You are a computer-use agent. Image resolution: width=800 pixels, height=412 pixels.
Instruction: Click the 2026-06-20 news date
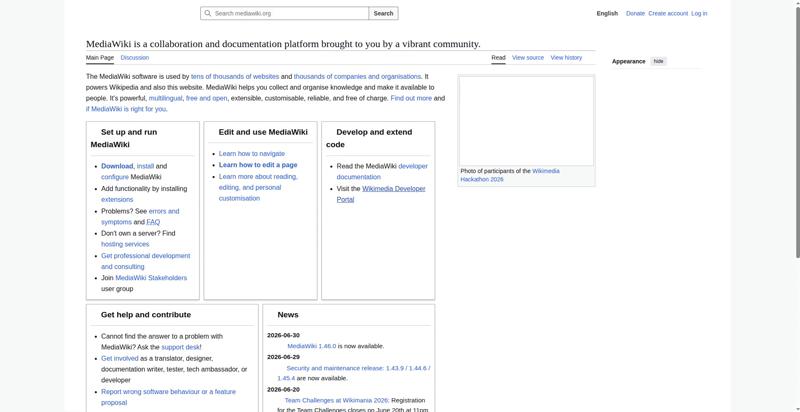283,389
